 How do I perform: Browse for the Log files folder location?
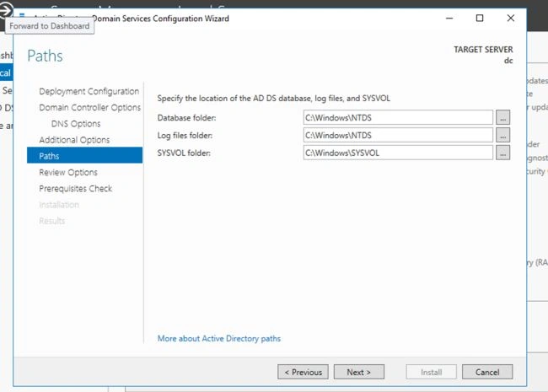[502, 135]
